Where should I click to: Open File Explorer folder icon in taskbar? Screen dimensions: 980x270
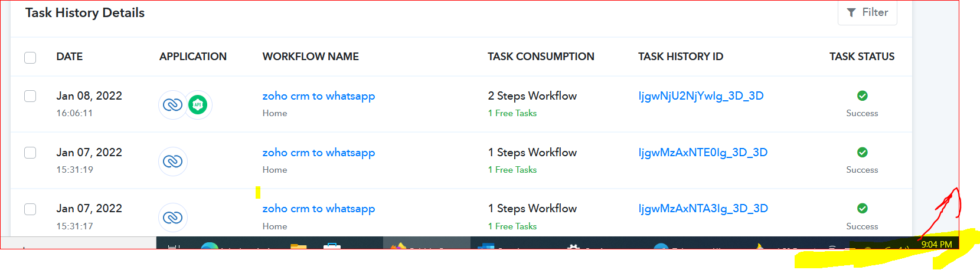299,245
